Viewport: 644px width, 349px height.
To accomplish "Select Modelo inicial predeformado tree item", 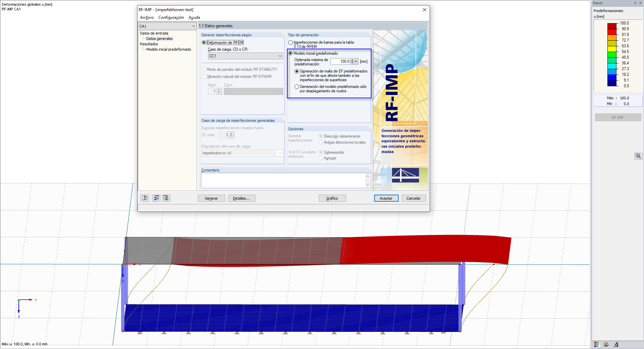I will (x=168, y=49).
